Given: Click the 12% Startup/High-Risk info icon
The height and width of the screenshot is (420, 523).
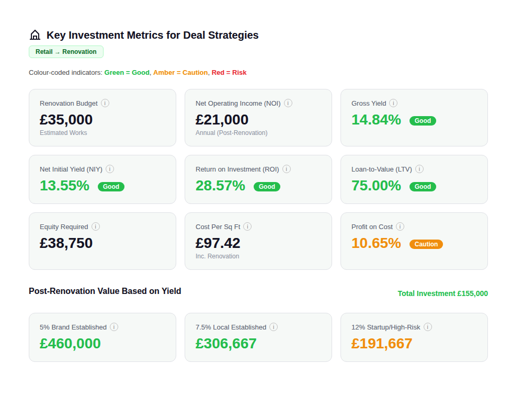Looking at the screenshot, I should click(427, 327).
